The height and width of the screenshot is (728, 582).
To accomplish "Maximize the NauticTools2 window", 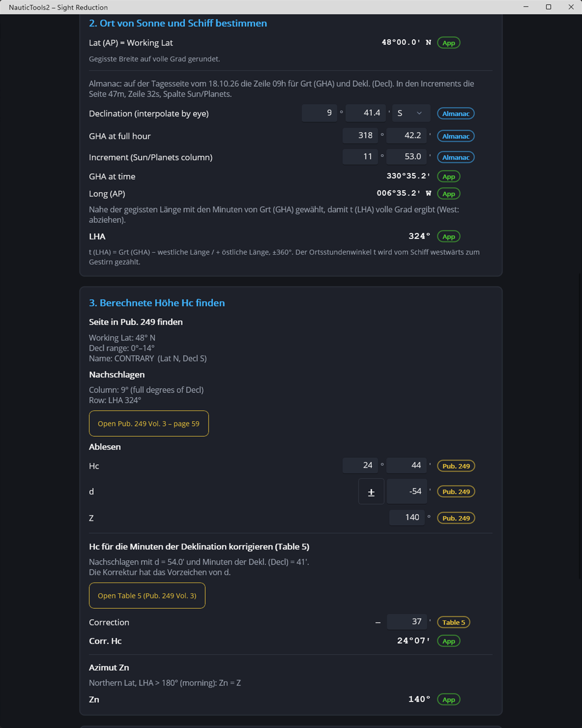I will click(x=549, y=7).
